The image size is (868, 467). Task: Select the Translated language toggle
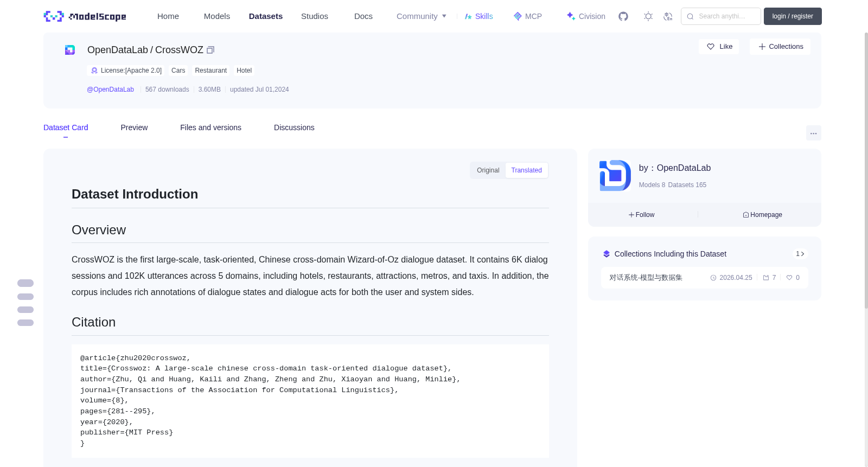527,170
